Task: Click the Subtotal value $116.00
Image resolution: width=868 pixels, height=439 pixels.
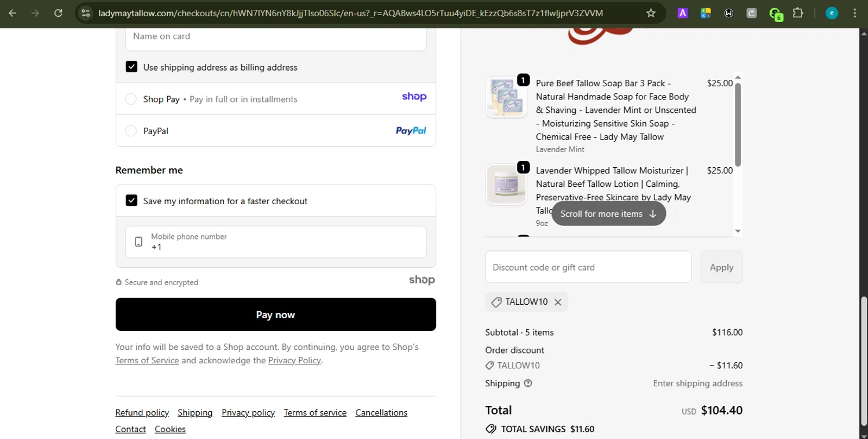Action: pyautogui.click(x=727, y=333)
